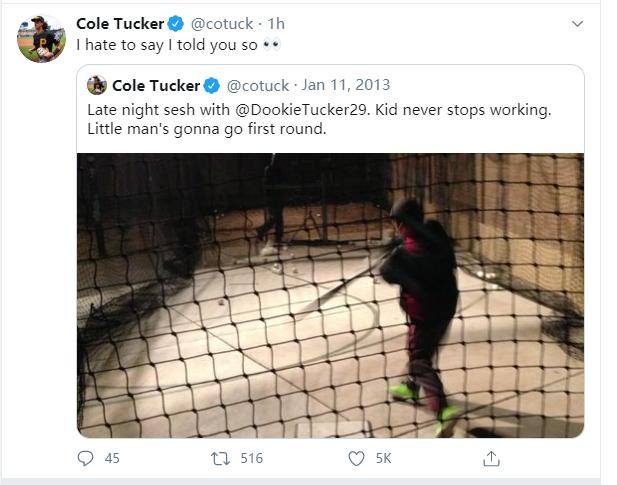This screenshot has width=617, height=485.
Task: Click the 516 retweets count
Action: [x=251, y=458]
